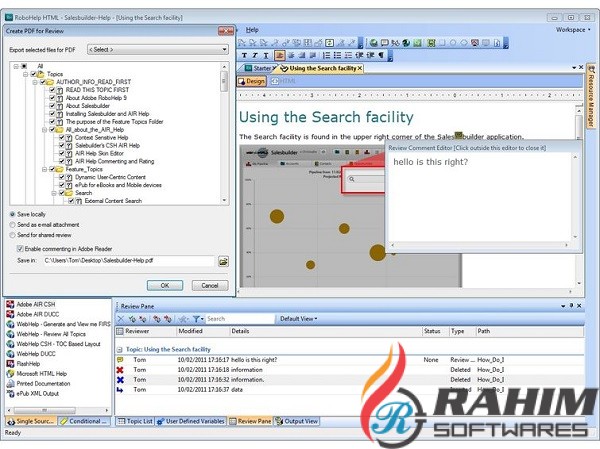Select the FlashHelp layout
The height and width of the screenshot is (449, 600).
23,364
